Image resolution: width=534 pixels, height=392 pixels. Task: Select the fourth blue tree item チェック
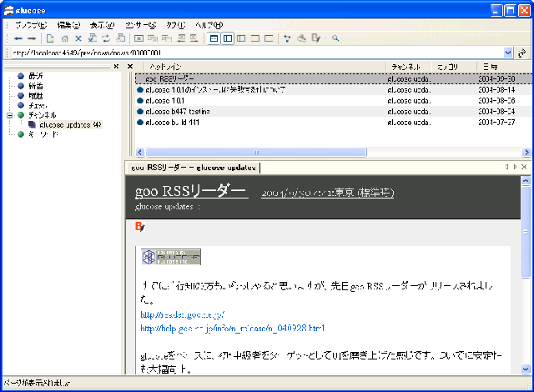38,105
